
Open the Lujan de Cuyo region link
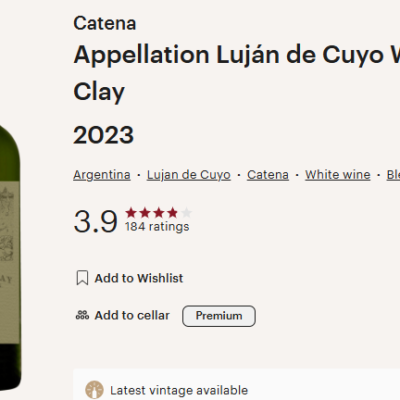click(x=189, y=175)
